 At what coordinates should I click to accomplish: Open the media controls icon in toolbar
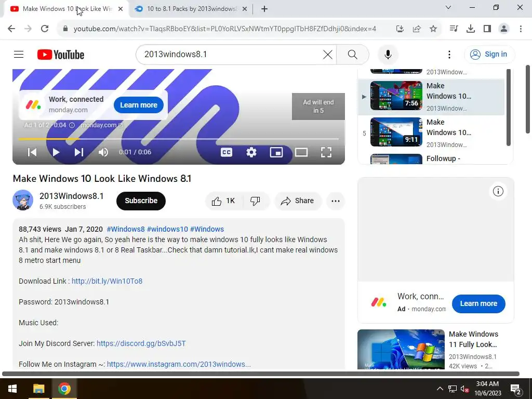pyautogui.click(x=454, y=29)
